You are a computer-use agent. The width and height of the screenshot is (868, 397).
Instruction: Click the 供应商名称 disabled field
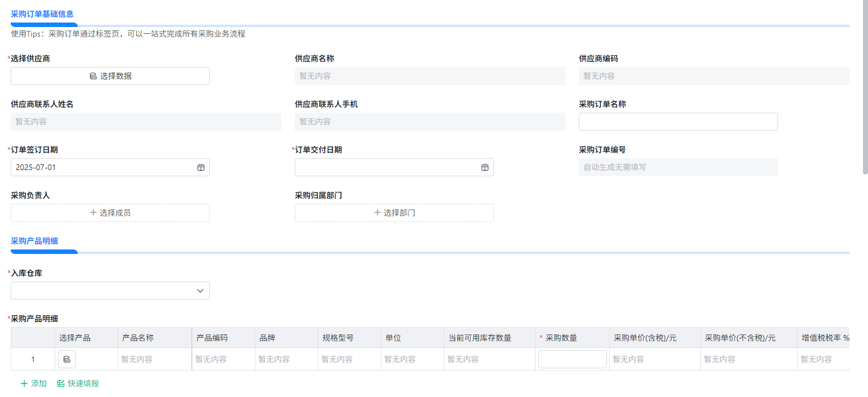click(430, 76)
